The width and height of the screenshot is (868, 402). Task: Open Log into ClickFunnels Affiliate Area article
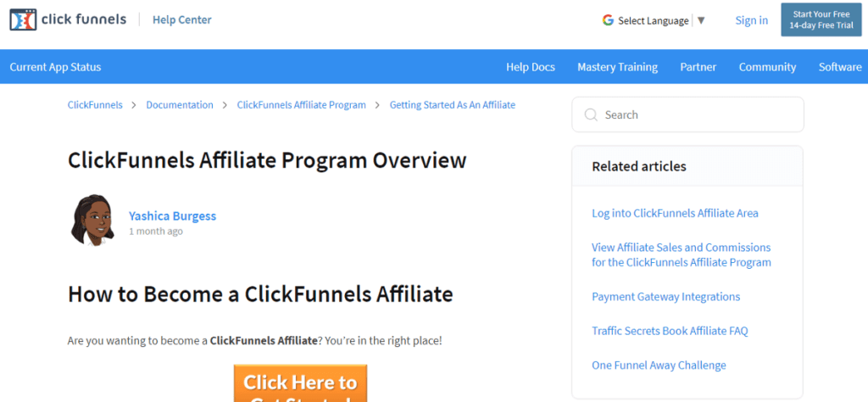675,213
